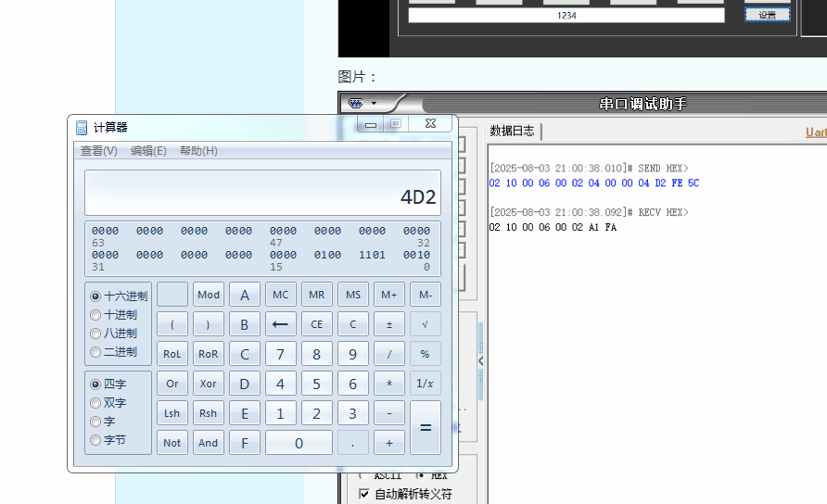Click the equals button on calculator
The image size is (827, 504).
point(426,427)
